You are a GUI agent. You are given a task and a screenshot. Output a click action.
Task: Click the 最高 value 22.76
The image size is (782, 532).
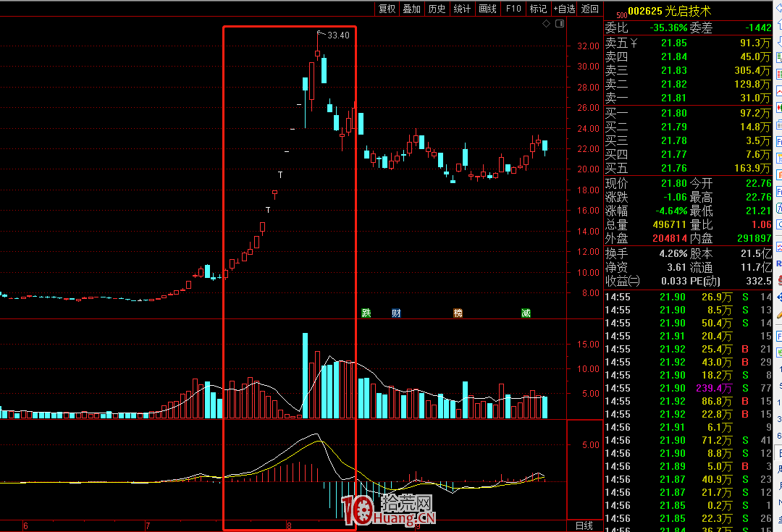click(x=759, y=198)
